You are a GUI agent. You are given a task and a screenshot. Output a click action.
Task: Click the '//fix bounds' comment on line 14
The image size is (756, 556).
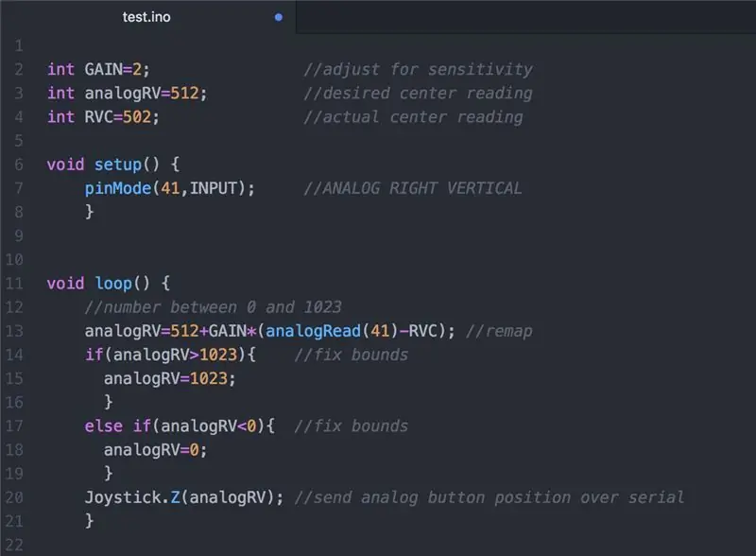tap(351, 355)
